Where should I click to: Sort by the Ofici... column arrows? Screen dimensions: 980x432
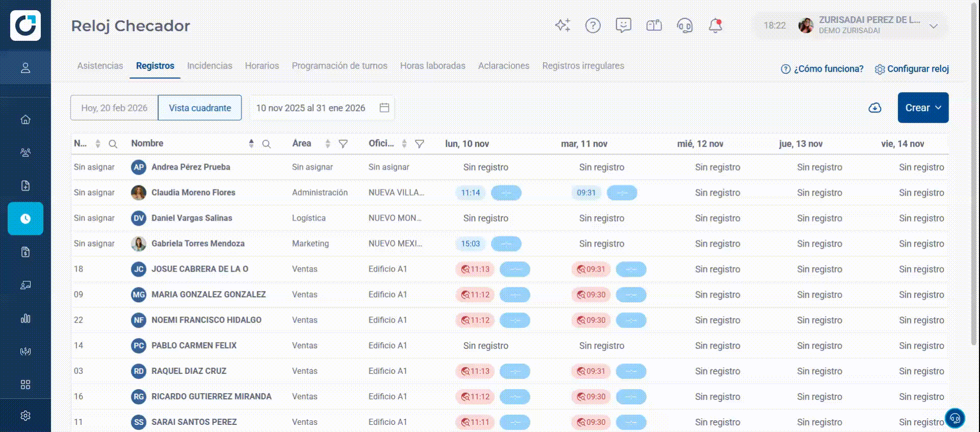pyautogui.click(x=404, y=143)
